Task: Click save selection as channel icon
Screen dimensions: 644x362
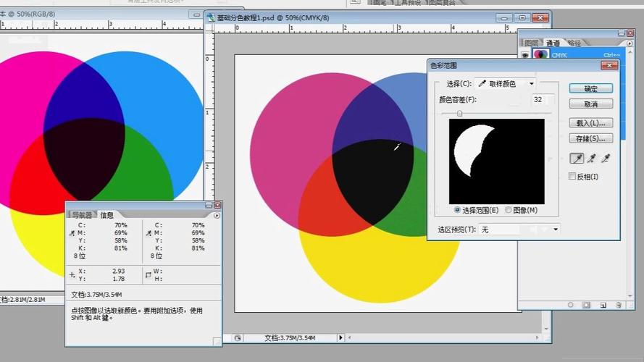Action: point(587,305)
